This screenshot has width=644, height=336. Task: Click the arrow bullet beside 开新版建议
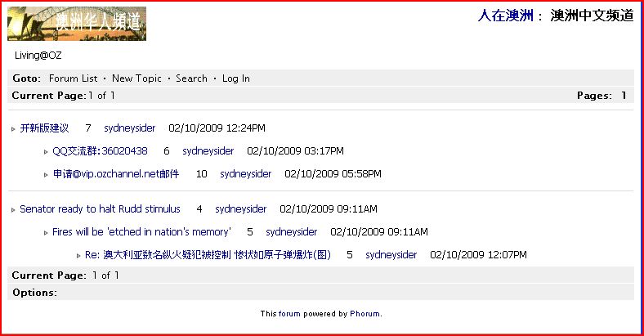click(x=13, y=129)
